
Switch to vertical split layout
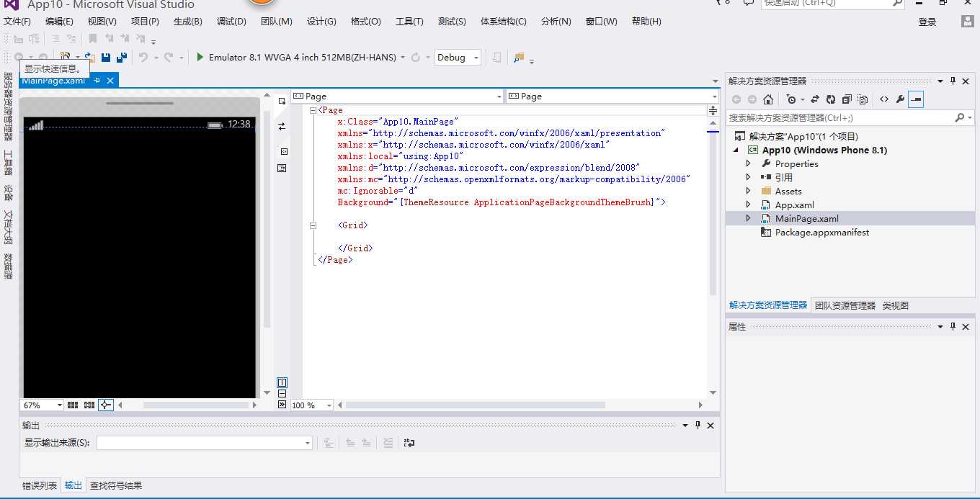pos(282,383)
